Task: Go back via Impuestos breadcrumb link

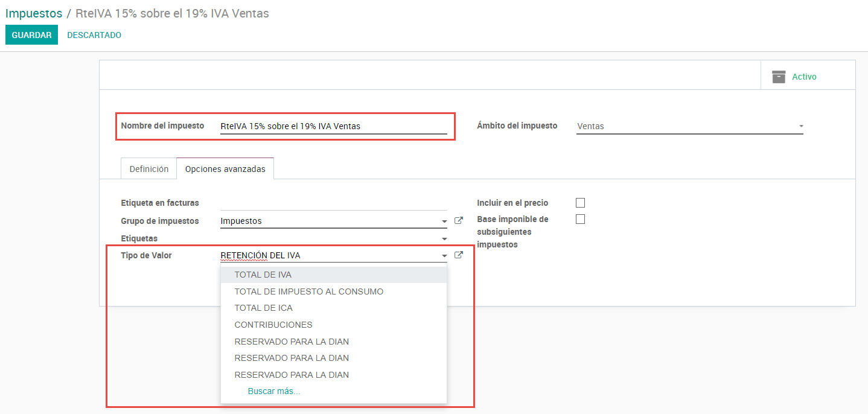Action: tap(34, 13)
